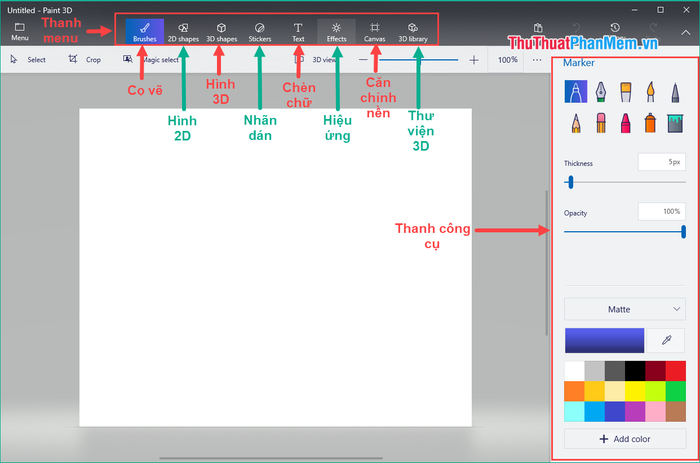700x463 pixels.
Task: Pick the indigo color swatch
Action: click(x=615, y=412)
